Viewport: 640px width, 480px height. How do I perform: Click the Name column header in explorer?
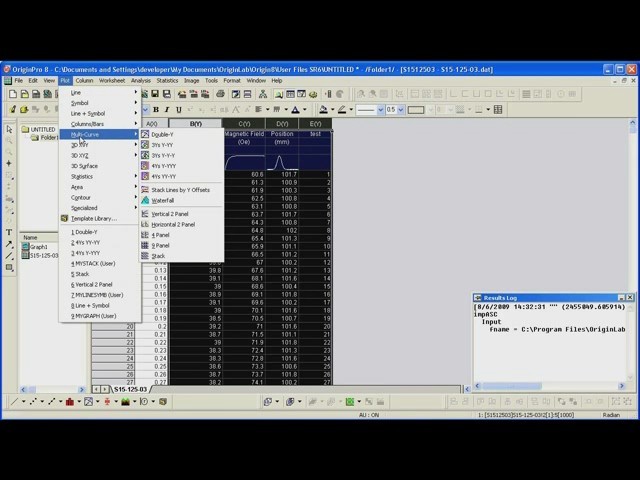(x=39, y=237)
